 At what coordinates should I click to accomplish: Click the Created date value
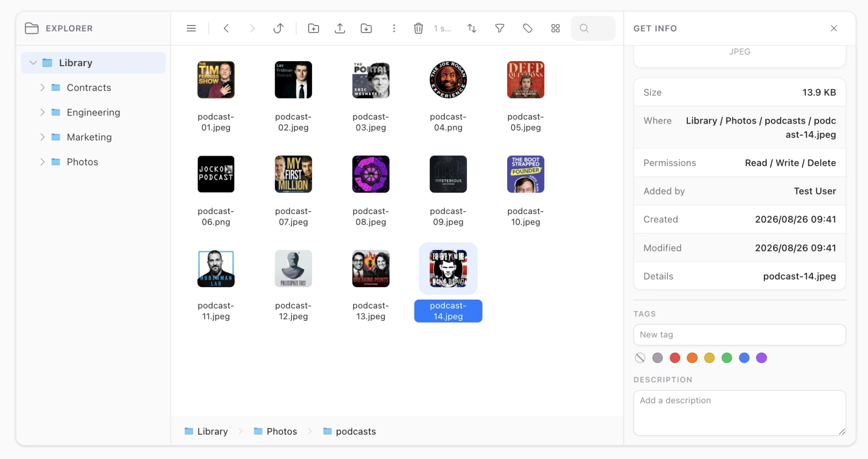[795, 219]
